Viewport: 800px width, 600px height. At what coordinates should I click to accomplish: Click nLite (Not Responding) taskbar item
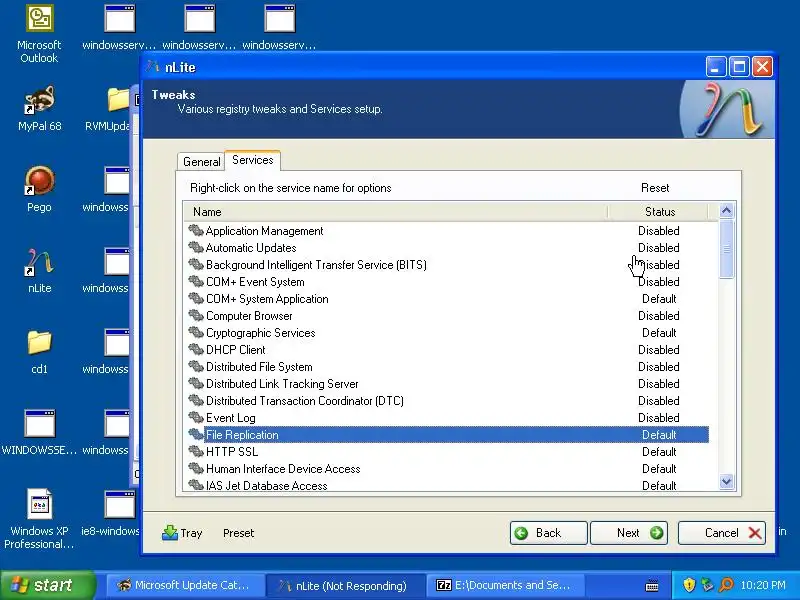coord(345,585)
